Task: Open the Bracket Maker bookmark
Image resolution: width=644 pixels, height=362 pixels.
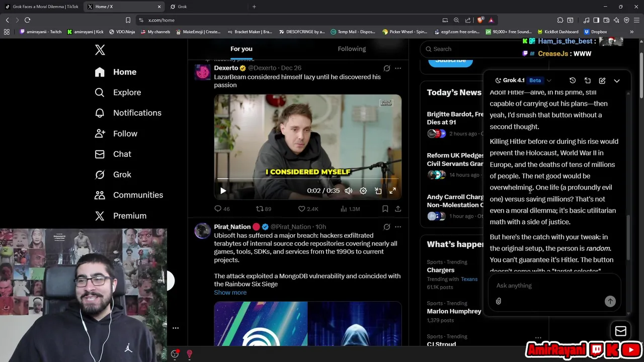Action: click(x=250, y=32)
